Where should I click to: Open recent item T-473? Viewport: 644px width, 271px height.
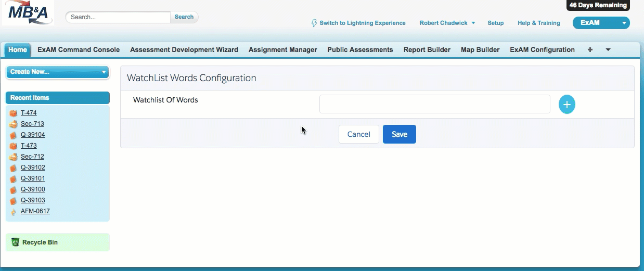click(29, 146)
